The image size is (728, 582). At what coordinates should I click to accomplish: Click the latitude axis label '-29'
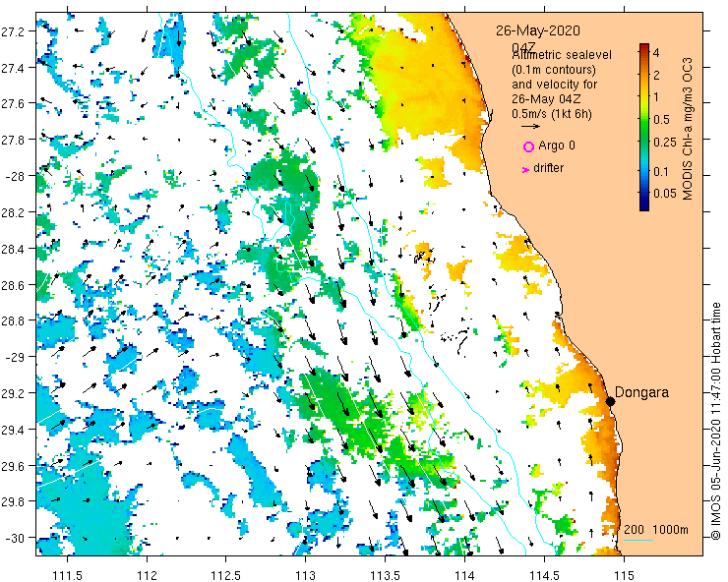[15, 357]
